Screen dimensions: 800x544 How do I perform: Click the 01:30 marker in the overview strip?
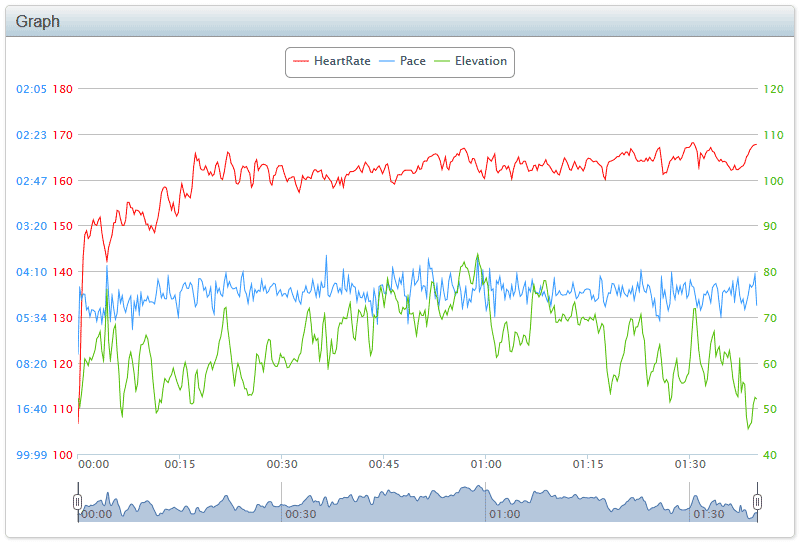click(x=709, y=514)
